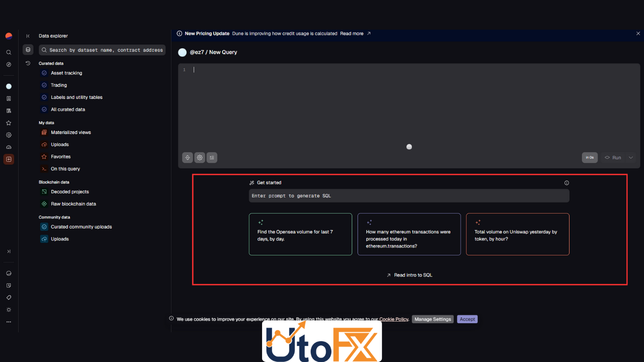
Task: Open the Read intro to SQL link
Action: click(409, 275)
